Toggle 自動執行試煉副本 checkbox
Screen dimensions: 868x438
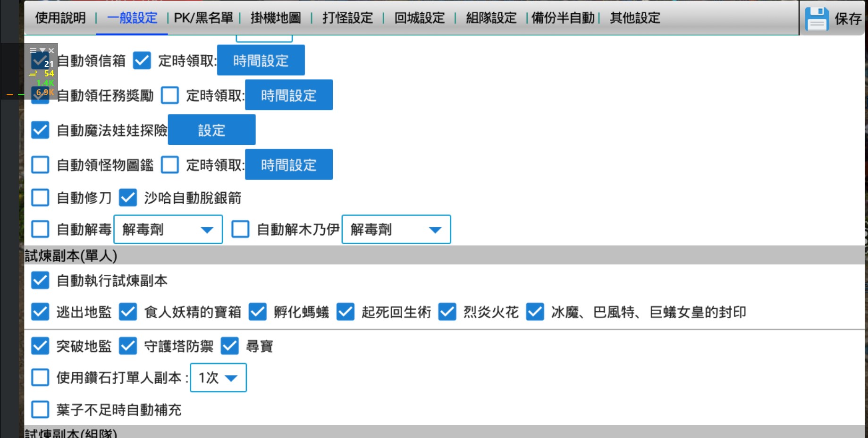(40, 280)
